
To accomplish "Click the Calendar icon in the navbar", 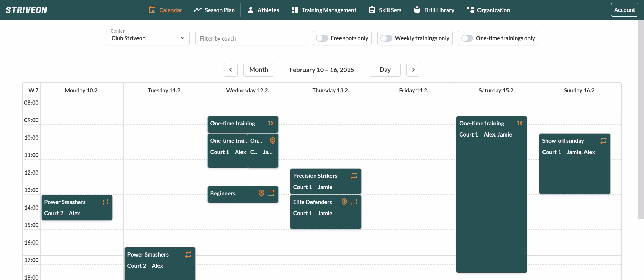I will pyautogui.click(x=152, y=10).
